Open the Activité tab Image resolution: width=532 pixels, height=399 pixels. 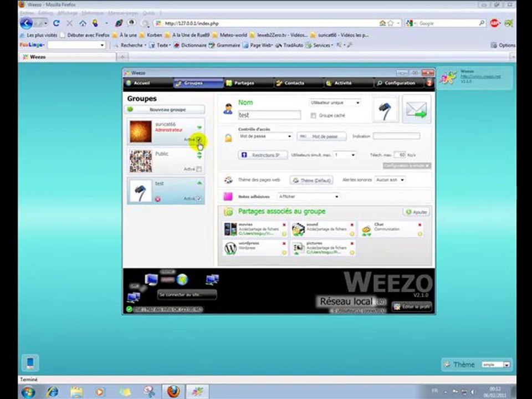(x=349, y=83)
